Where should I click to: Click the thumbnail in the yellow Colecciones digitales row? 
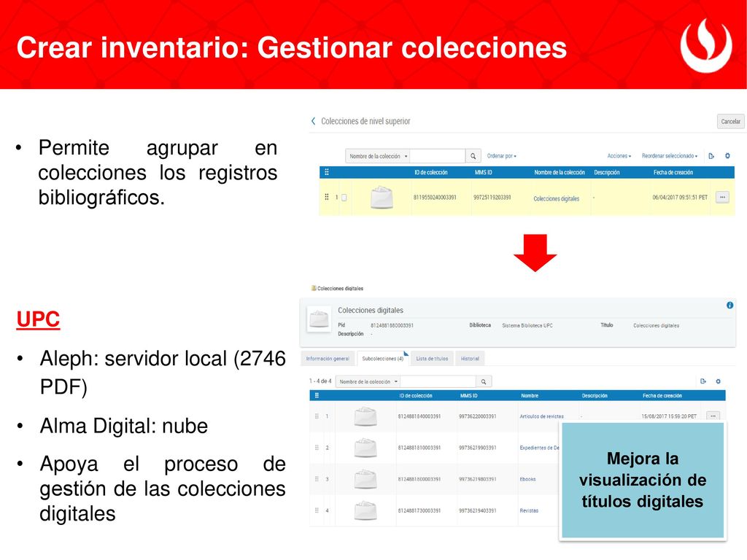click(x=382, y=197)
